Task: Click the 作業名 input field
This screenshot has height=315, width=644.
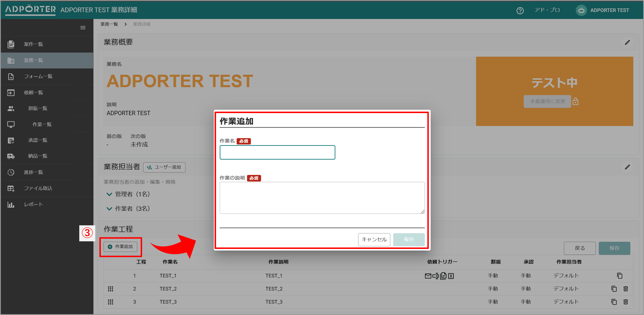Action: [x=277, y=152]
